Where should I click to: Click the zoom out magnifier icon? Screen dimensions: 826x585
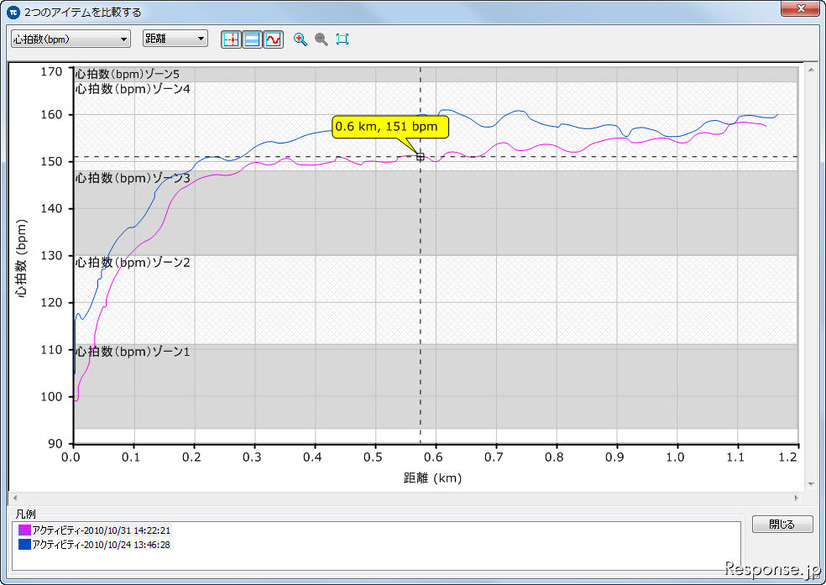(321, 39)
